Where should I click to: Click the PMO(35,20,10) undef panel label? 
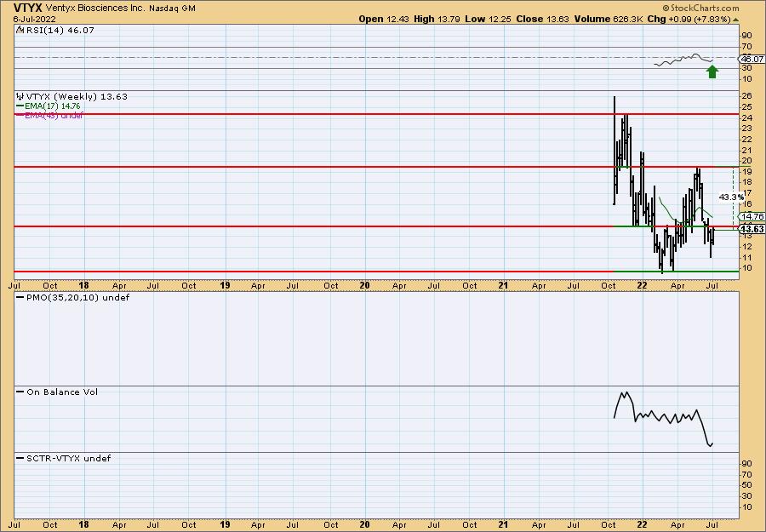(77, 297)
